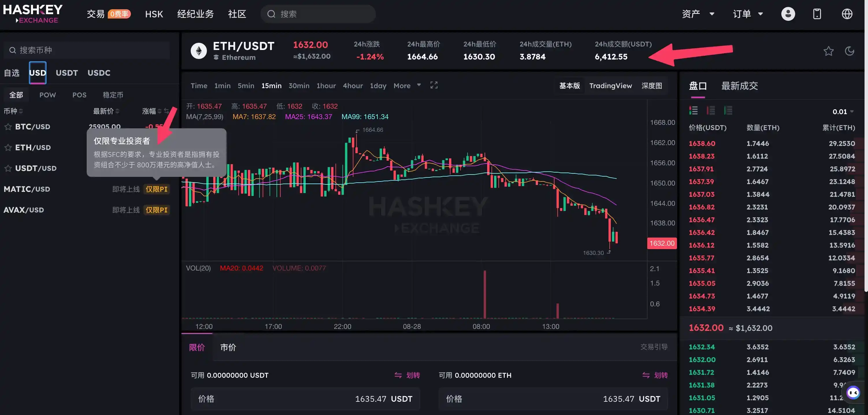Select the Time line chart view
This screenshot has width=868, height=415.
(x=199, y=86)
